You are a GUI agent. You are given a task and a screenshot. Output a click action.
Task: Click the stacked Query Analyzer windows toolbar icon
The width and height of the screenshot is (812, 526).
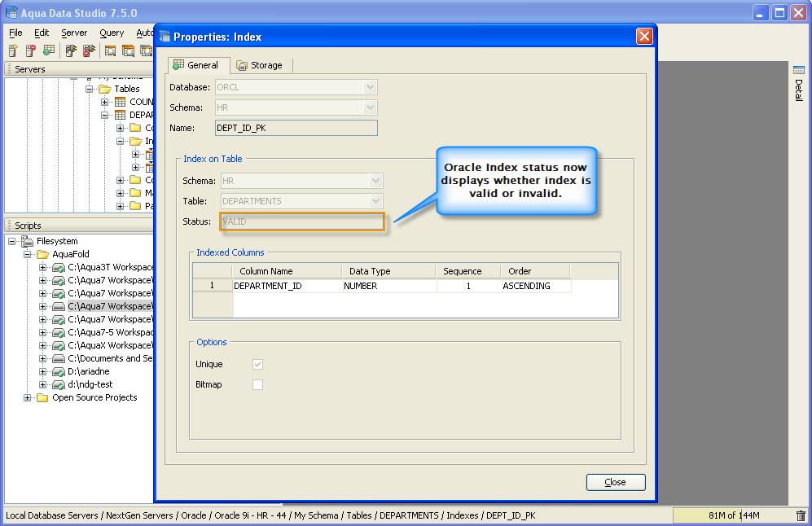[x=128, y=50]
